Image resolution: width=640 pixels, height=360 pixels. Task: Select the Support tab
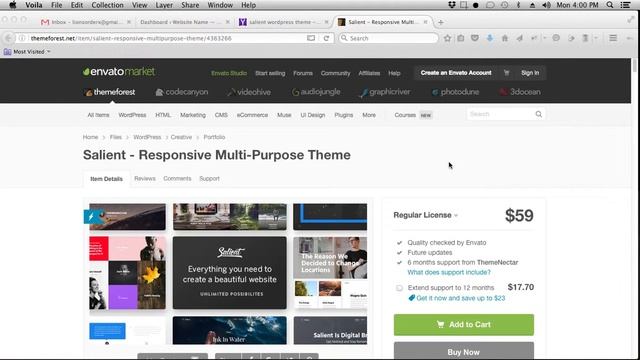209,178
